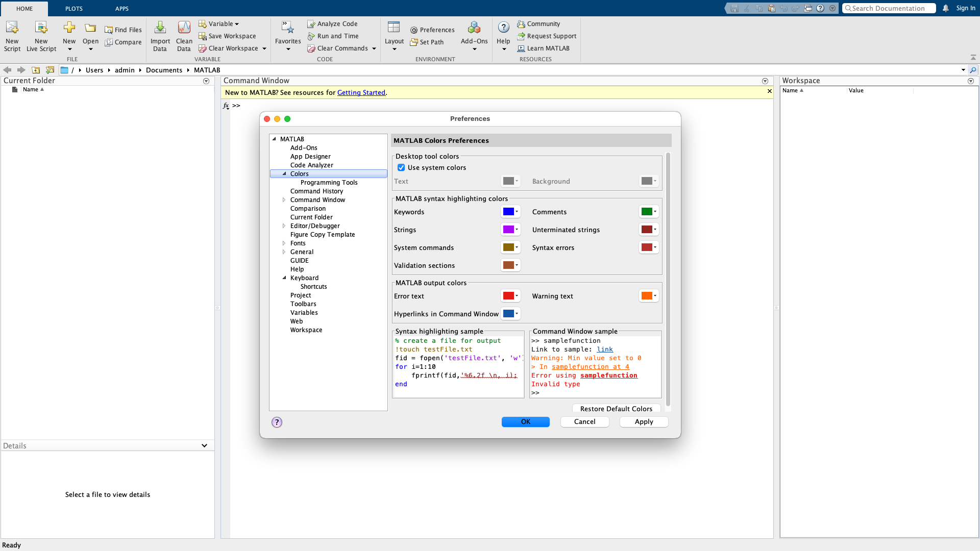Screen dimensions: 980x551
Task: Click Request Support
Action: point(547,36)
